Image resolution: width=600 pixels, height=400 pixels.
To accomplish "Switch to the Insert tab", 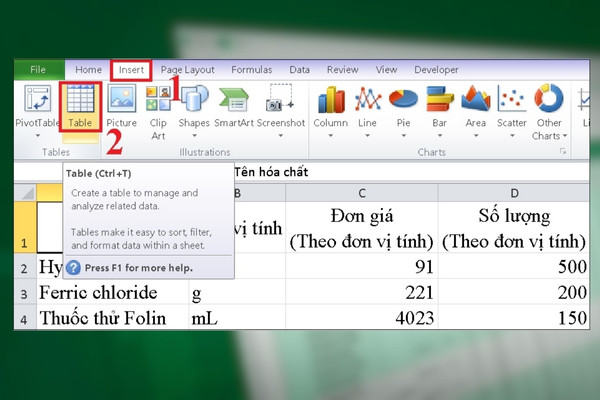I will tap(131, 70).
